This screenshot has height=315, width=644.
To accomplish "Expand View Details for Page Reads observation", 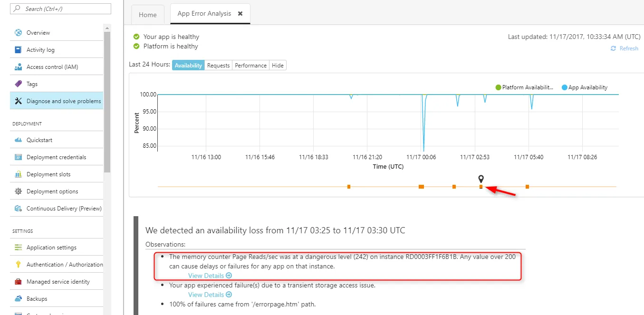I will pos(210,276).
